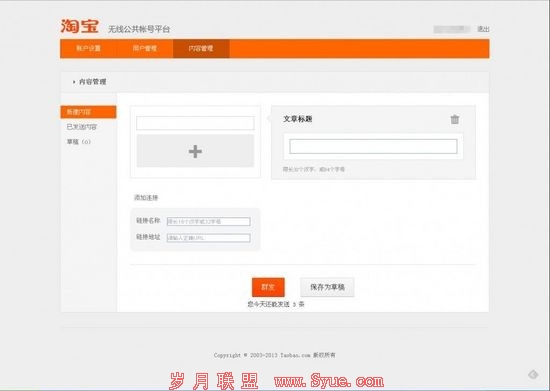
Task: Select 新建内容 in the sidebar
Action: [x=88, y=112]
